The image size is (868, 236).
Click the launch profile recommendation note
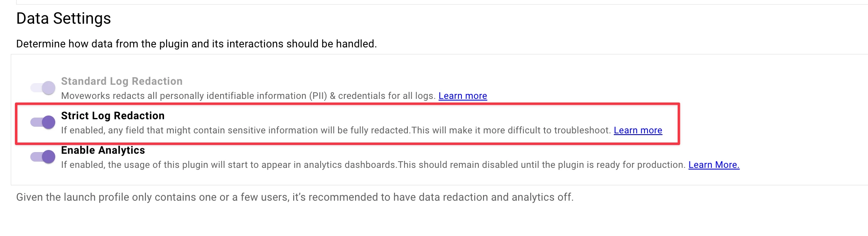(x=295, y=197)
